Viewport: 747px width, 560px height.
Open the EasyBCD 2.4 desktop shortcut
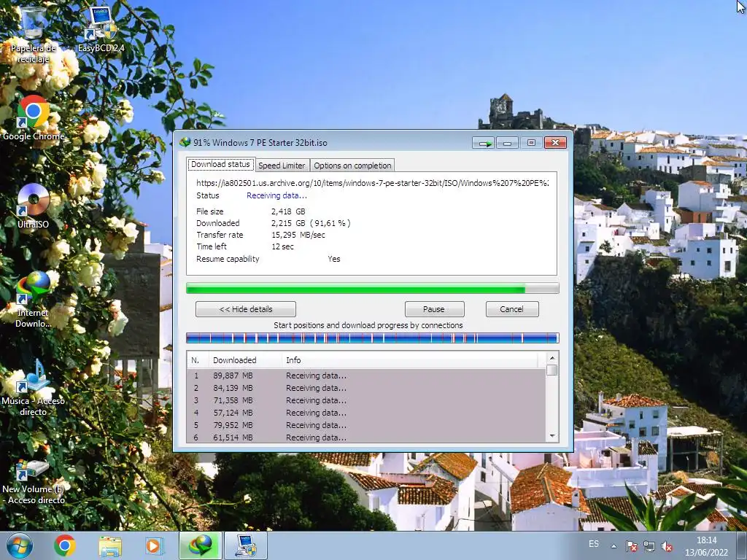[x=101, y=29]
